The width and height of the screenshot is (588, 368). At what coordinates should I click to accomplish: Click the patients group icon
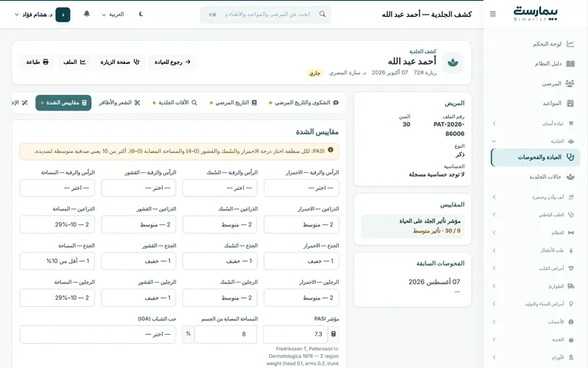click(570, 83)
